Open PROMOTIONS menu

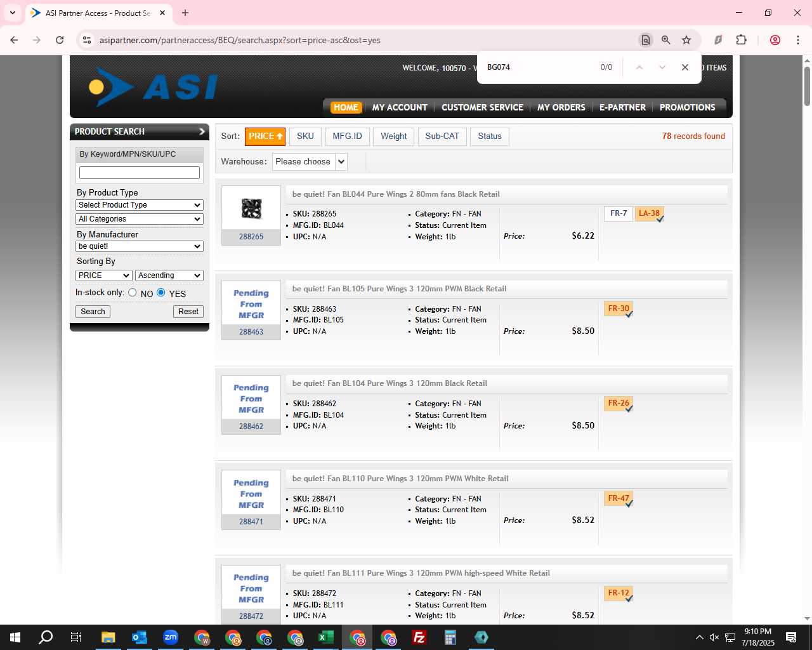point(688,107)
